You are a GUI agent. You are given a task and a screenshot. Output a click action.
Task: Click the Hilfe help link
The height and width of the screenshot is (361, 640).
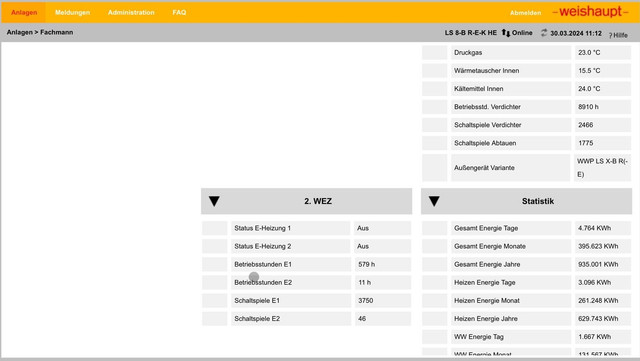click(x=618, y=35)
